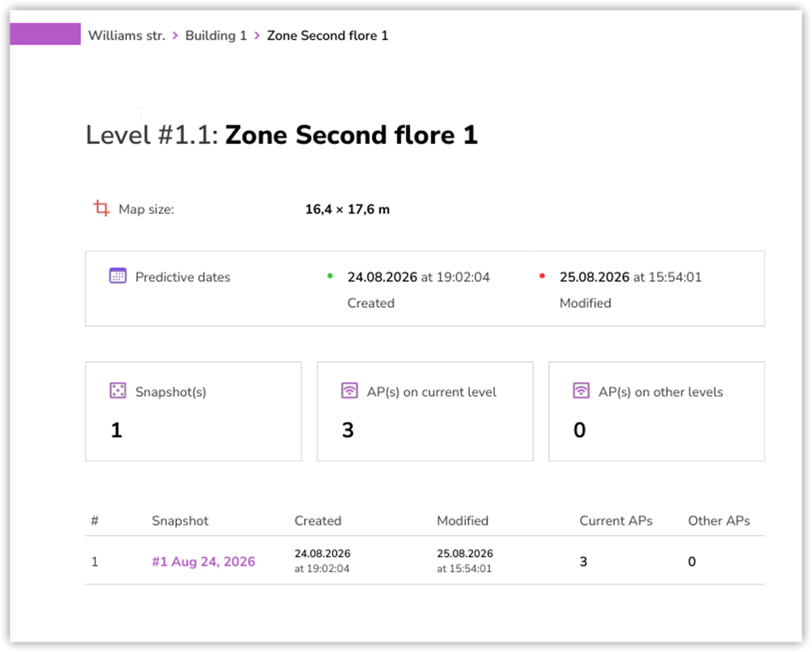The width and height of the screenshot is (812, 652).
Task: Click the Other APs cell value 0
Action: point(692,562)
